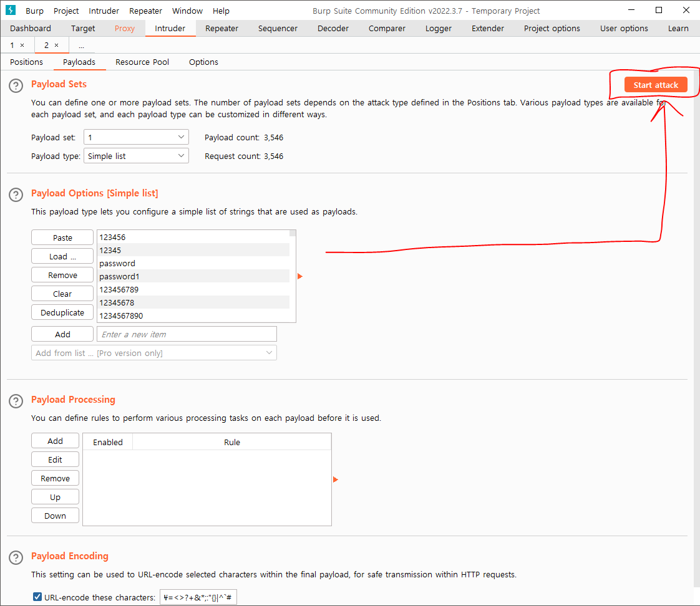Click the Clear button
Viewport: 700px width, 606px height.
[x=62, y=294]
